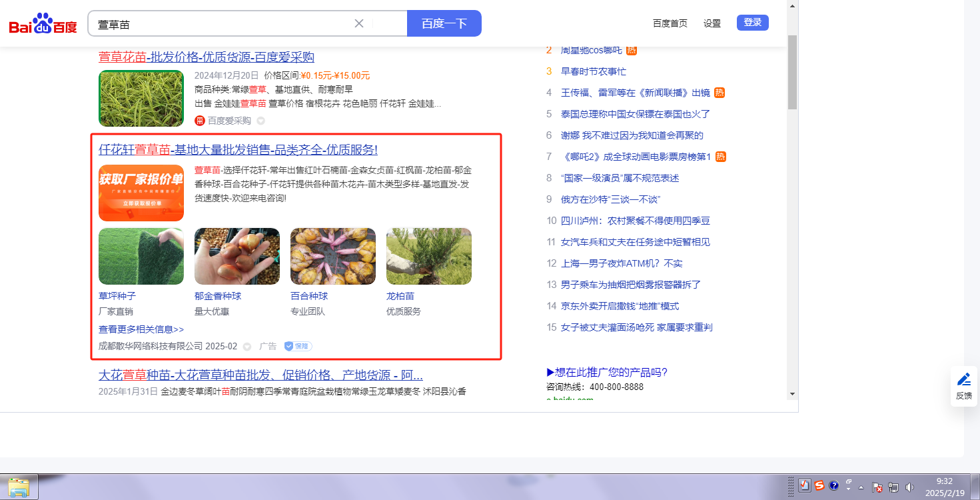The width and height of the screenshot is (980, 500).
Task: Click the volume speaker tray icon
Action: (910, 487)
